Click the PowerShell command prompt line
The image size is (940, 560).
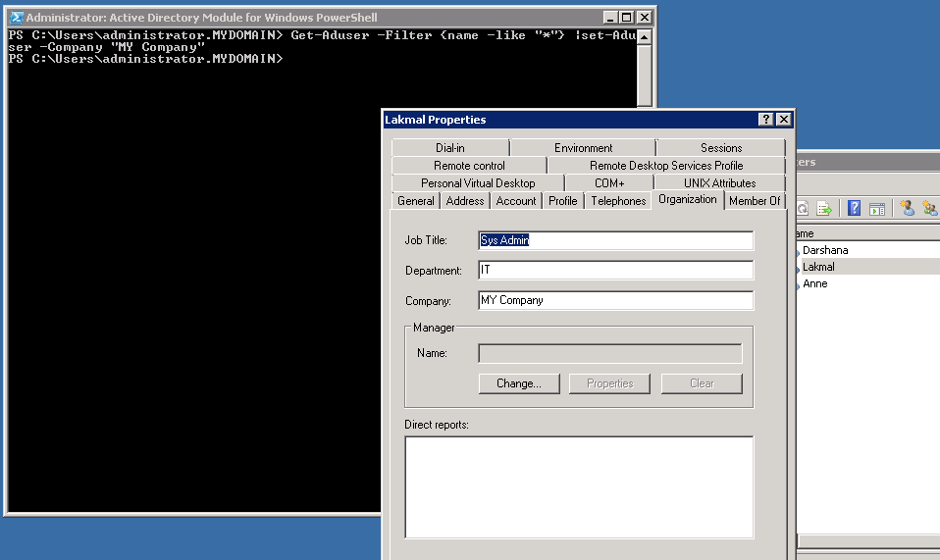point(145,59)
